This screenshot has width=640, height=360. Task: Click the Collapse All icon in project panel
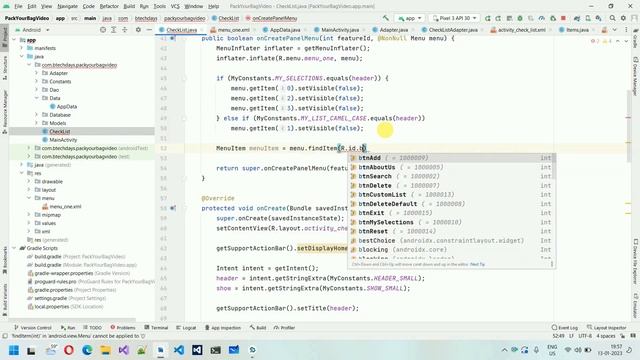[x=125, y=30]
